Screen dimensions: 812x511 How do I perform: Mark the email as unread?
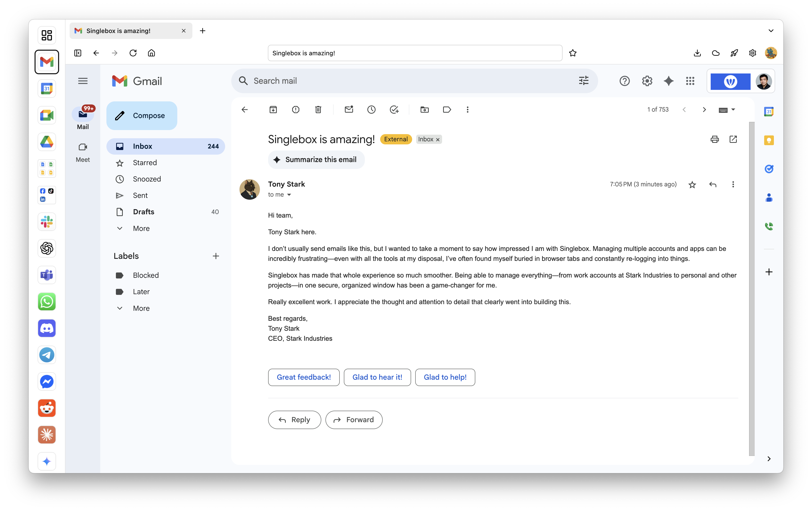pyautogui.click(x=349, y=109)
